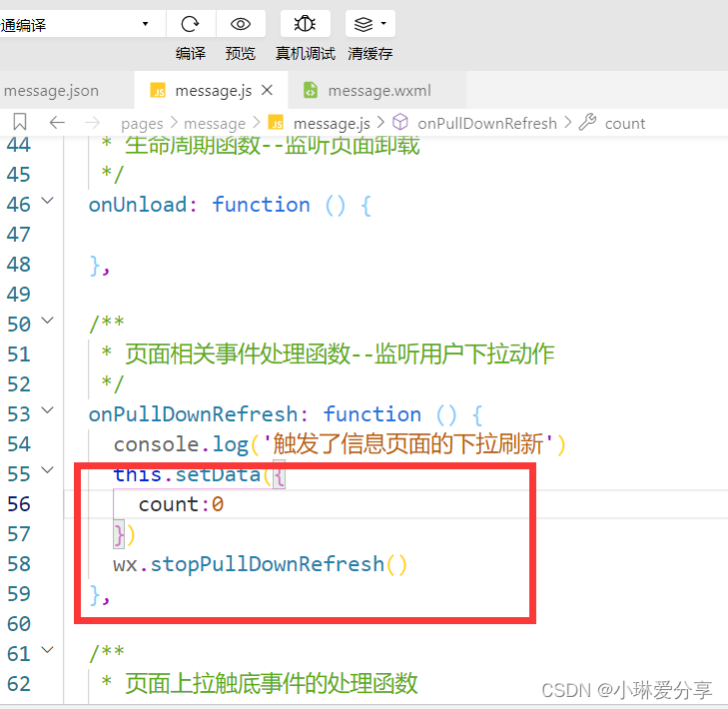Click the onPullDownRefresh function name in code
728x709 pixels.
[x=193, y=414]
